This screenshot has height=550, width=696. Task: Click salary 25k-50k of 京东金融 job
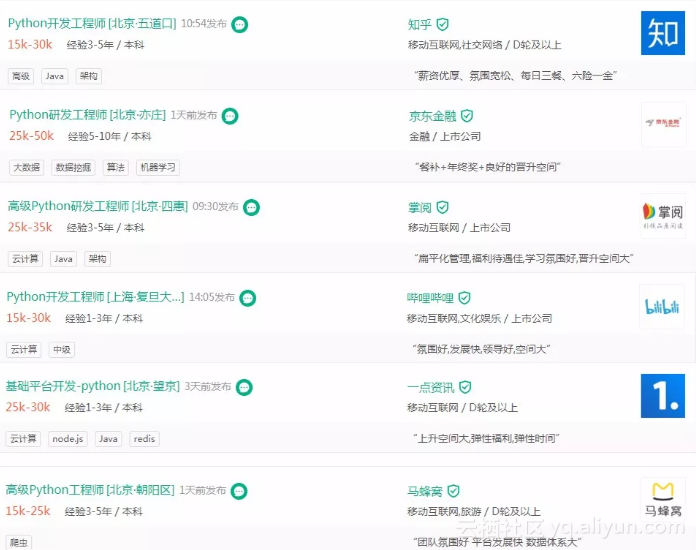(x=32, y=136)
